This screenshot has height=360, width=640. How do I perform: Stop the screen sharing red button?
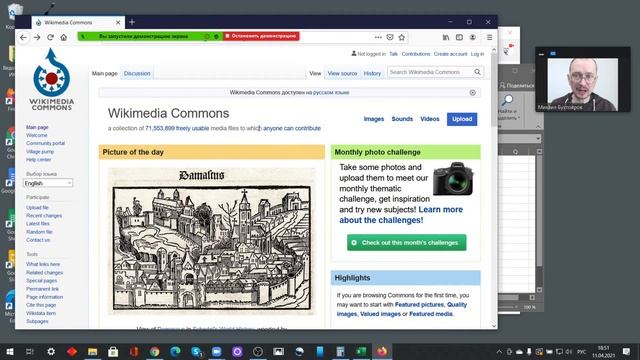[261, 36]
